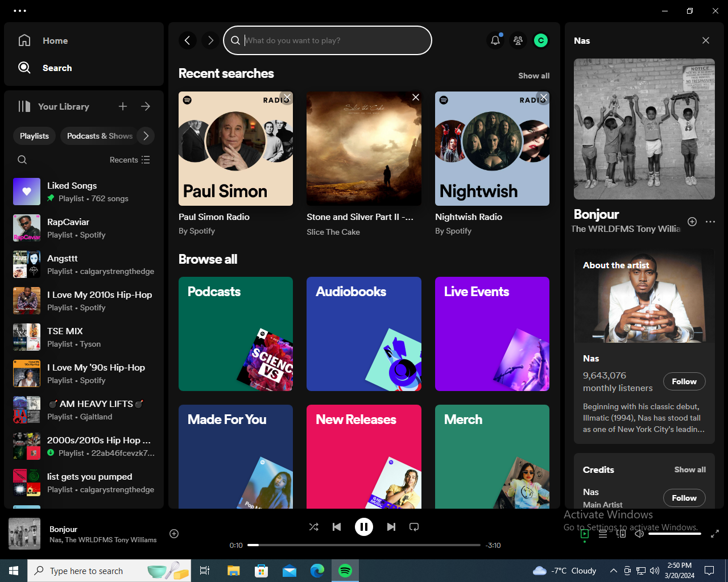Remove Paul Simon Radio from recent searches
The height and width of the screenshot is (582, 728).
(x=287, y=98)
